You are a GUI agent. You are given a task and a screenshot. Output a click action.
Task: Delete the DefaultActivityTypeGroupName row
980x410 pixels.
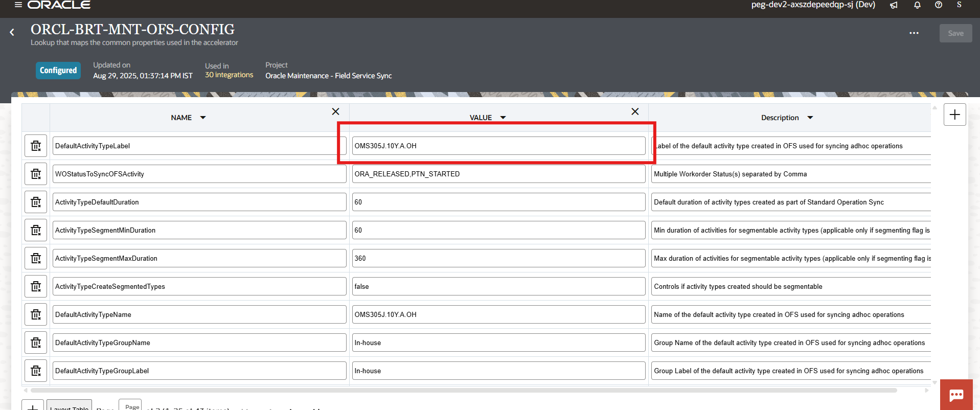[x=36, y=343]
